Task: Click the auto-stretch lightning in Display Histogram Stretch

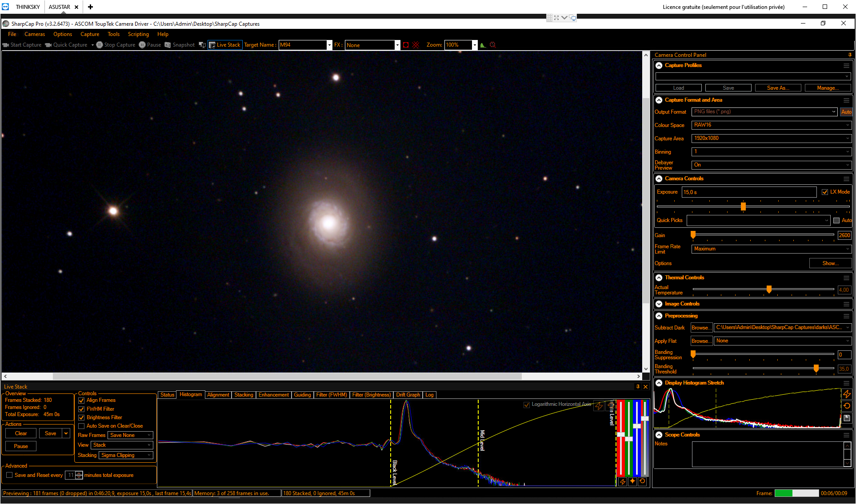Action: (x=847, y=394)
